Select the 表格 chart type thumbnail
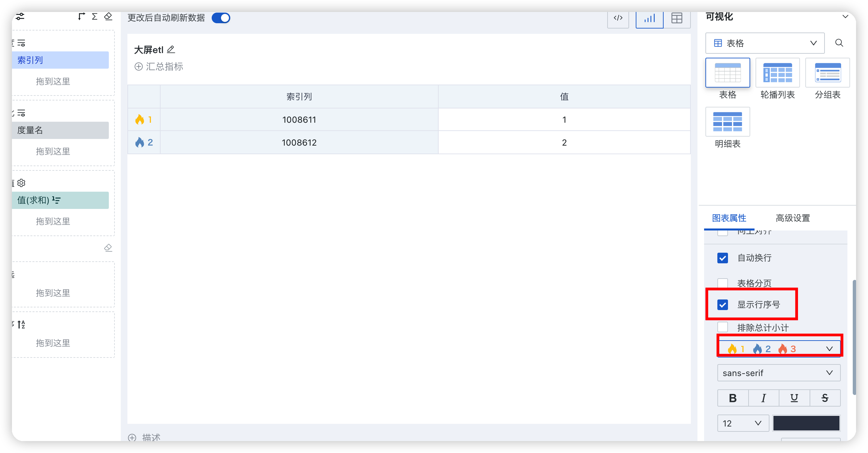This screenshot has width=868, height=453. [728, 72]
